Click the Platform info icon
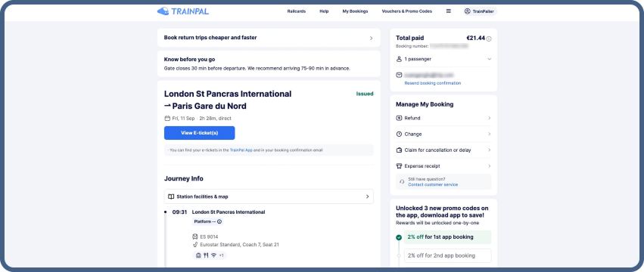 [219, 221]
